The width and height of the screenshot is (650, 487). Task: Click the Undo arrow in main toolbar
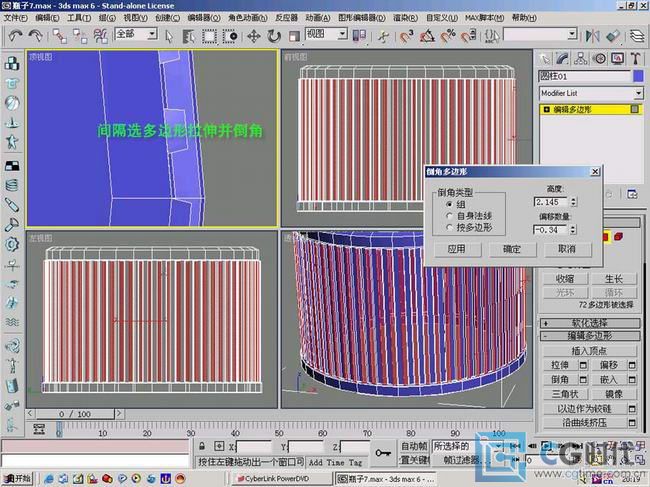[x=16, y=36]
